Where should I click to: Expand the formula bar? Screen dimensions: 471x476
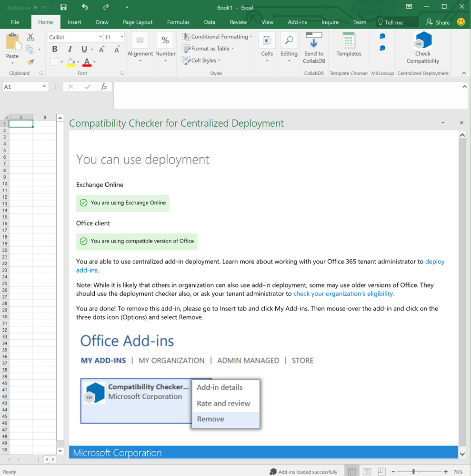click(x=464, y=87)
